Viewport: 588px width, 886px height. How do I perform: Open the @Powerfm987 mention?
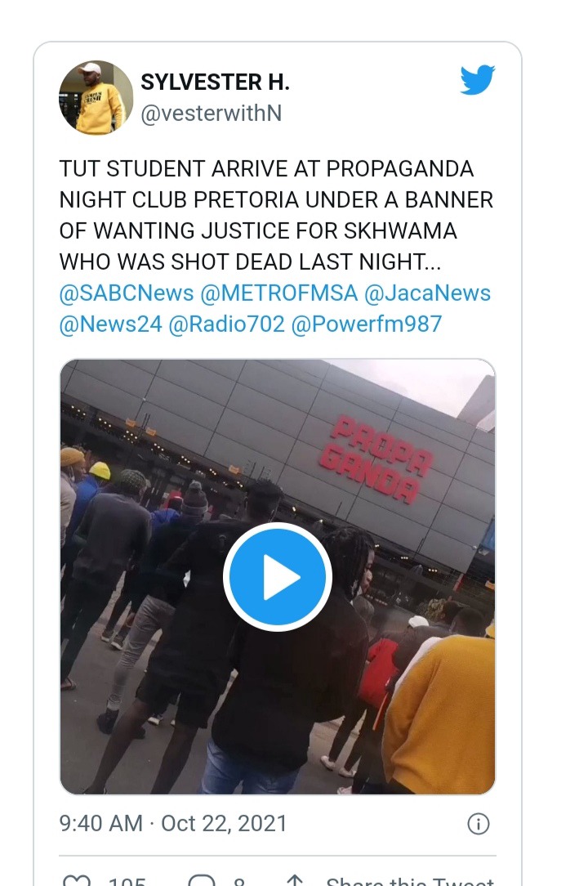367,324
